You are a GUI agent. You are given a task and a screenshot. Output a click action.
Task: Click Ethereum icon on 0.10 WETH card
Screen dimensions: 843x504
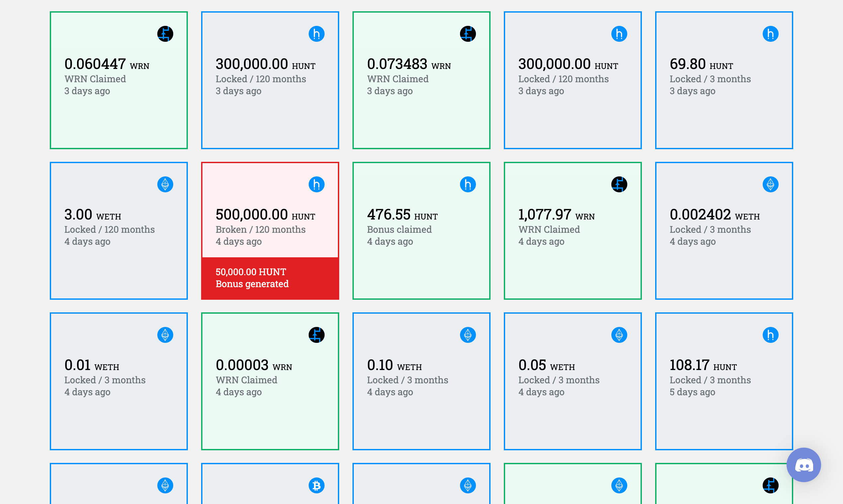click(468, 335)
